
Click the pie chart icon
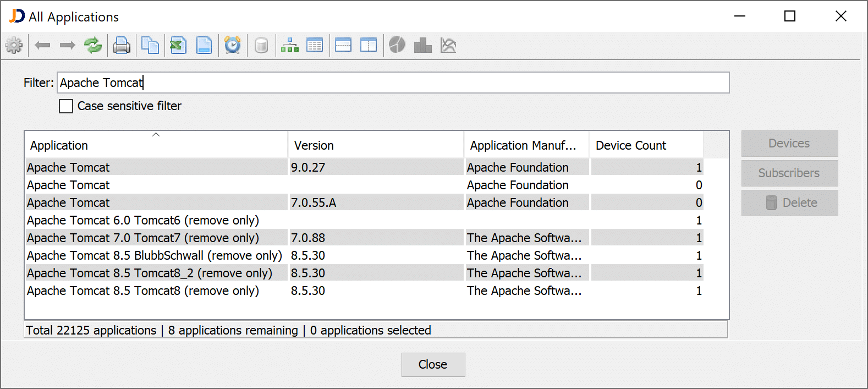point(397,45)
